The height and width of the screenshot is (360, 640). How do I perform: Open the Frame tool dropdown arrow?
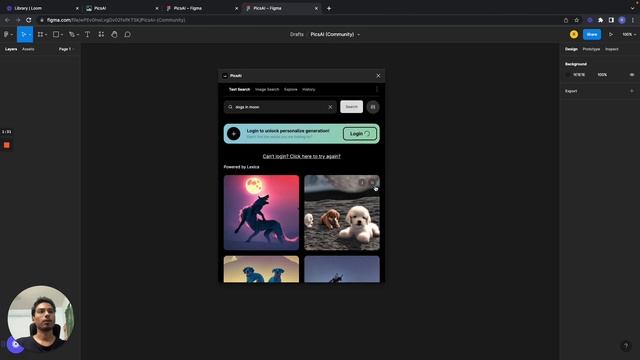(x=46, y=35)
